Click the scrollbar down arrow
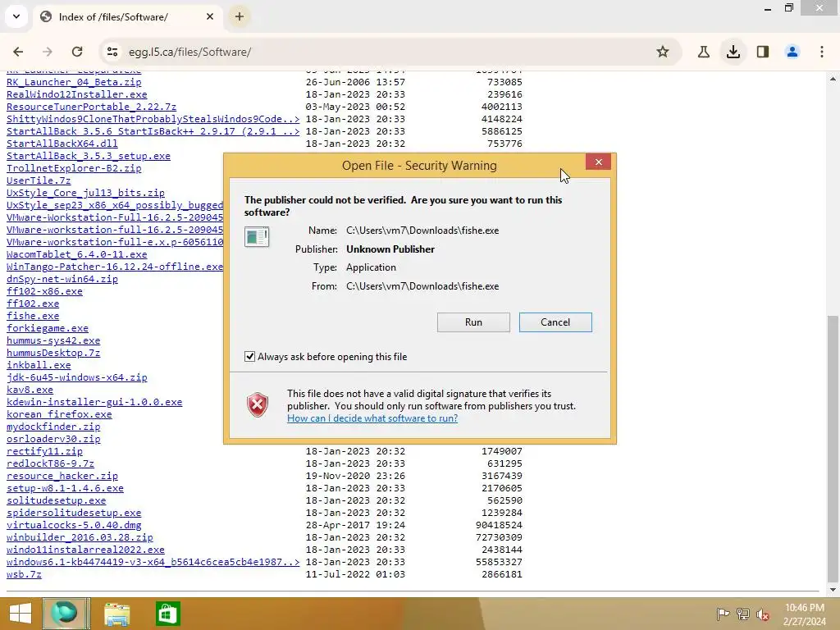Screen dimensions: 840x630 click(833, 590)
